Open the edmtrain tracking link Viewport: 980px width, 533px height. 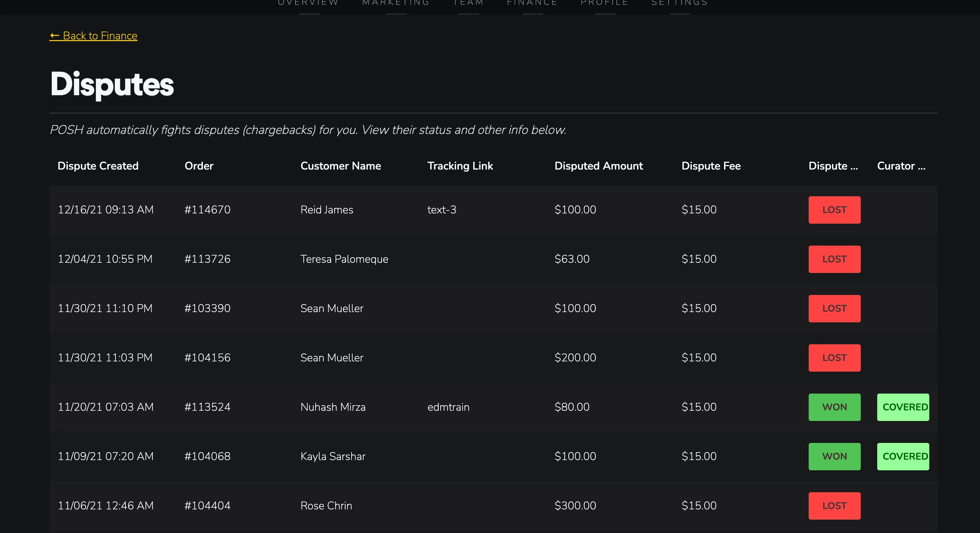(x=448, y=407)
